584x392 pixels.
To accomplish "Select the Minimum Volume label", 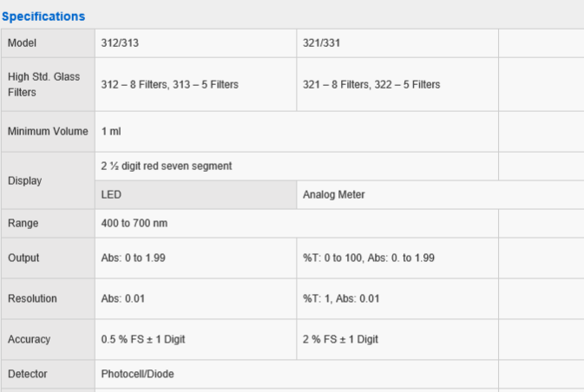I will click(48, 132).
